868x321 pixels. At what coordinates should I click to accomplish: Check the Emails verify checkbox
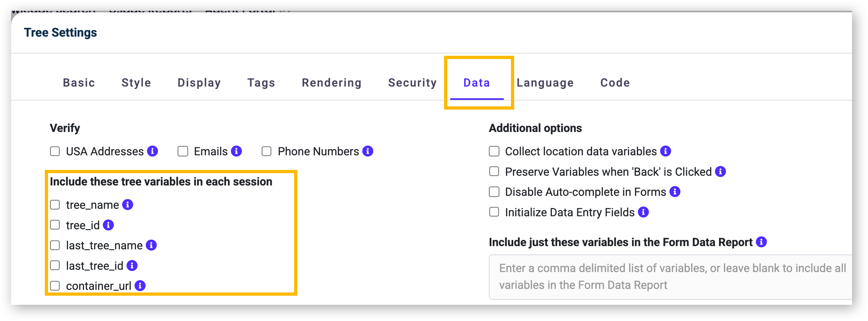(x=183, y=151)
